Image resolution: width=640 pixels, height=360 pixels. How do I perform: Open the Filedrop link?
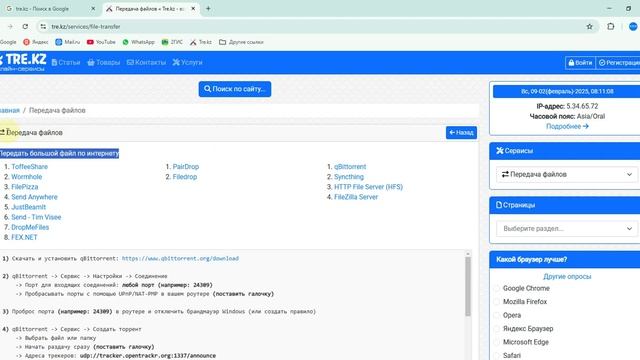coord(184,177)
